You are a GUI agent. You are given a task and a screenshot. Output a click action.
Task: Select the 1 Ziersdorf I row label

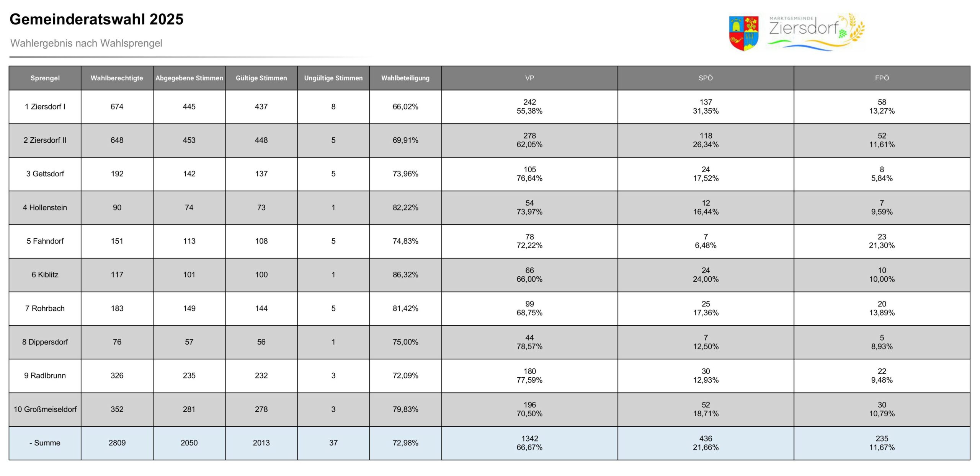click(x=45, y=107)
